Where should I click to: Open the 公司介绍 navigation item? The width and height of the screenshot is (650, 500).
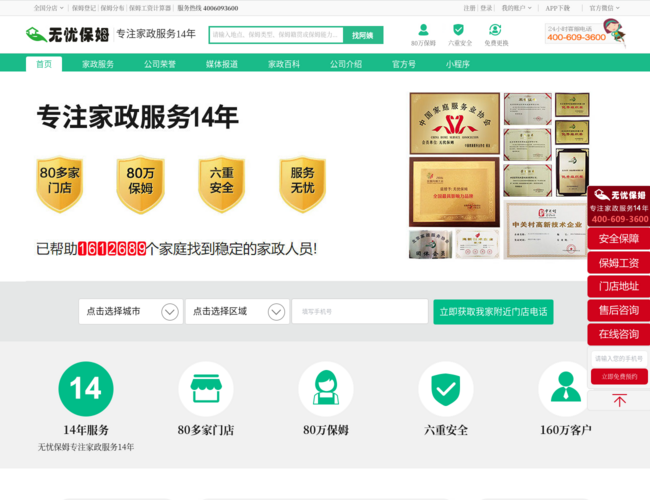346,64
